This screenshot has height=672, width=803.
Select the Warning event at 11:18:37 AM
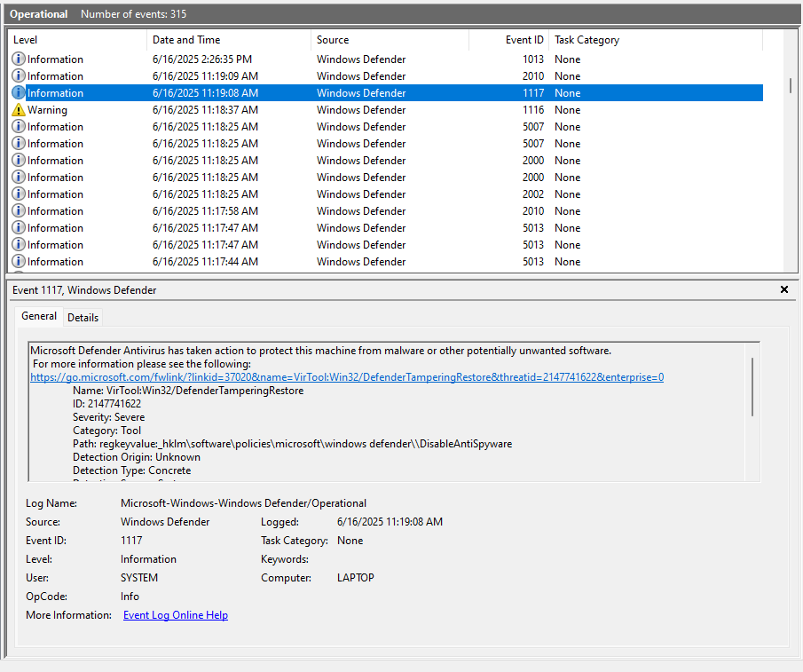pos(387,109)
